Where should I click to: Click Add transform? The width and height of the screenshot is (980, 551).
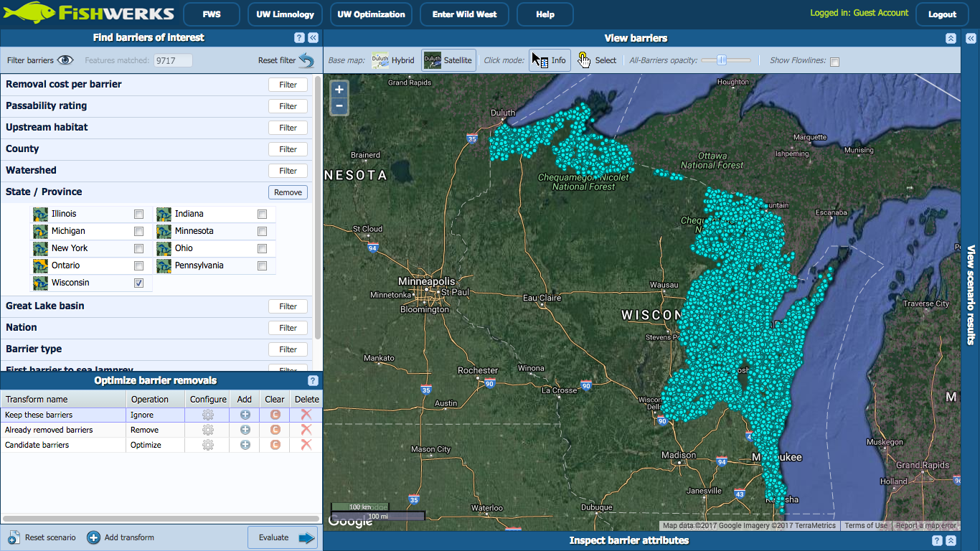[x=121, y=537]
